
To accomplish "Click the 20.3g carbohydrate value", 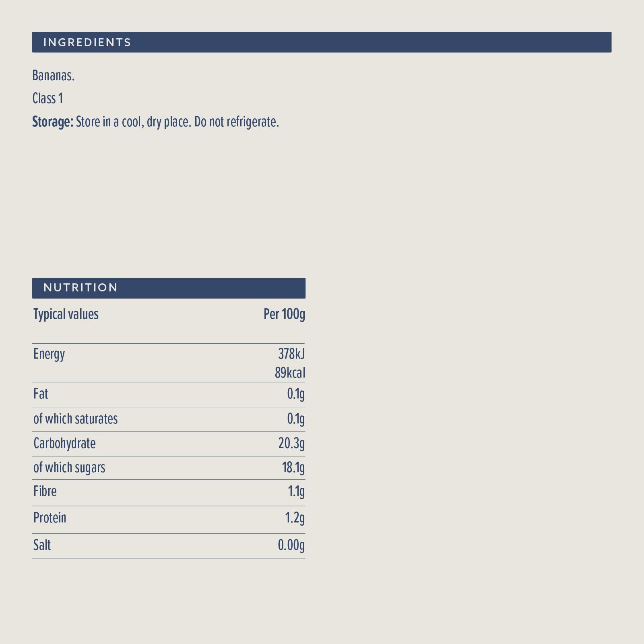I will [x=291, y=443].
